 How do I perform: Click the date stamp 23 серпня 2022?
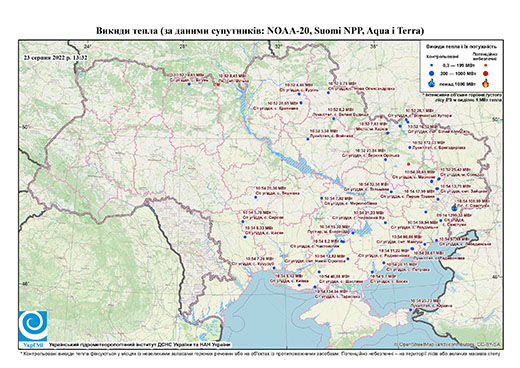pyautogui.click(x=56, y=58)
